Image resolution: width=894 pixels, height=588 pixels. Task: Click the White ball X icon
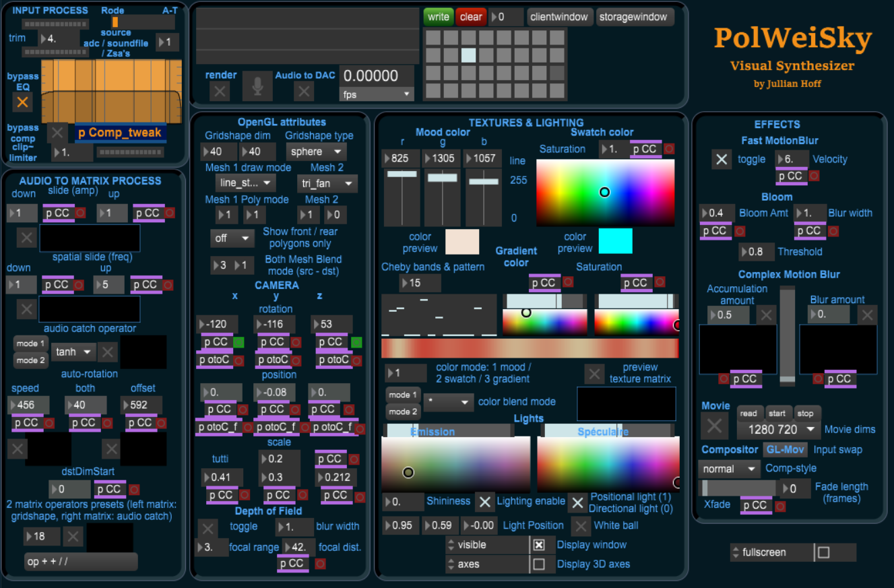(580, 525)
